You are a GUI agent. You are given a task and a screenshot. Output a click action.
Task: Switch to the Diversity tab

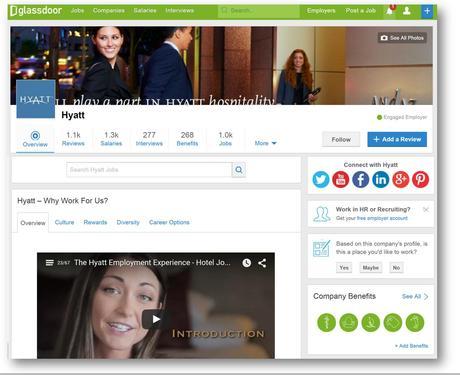tap(128, 222)
